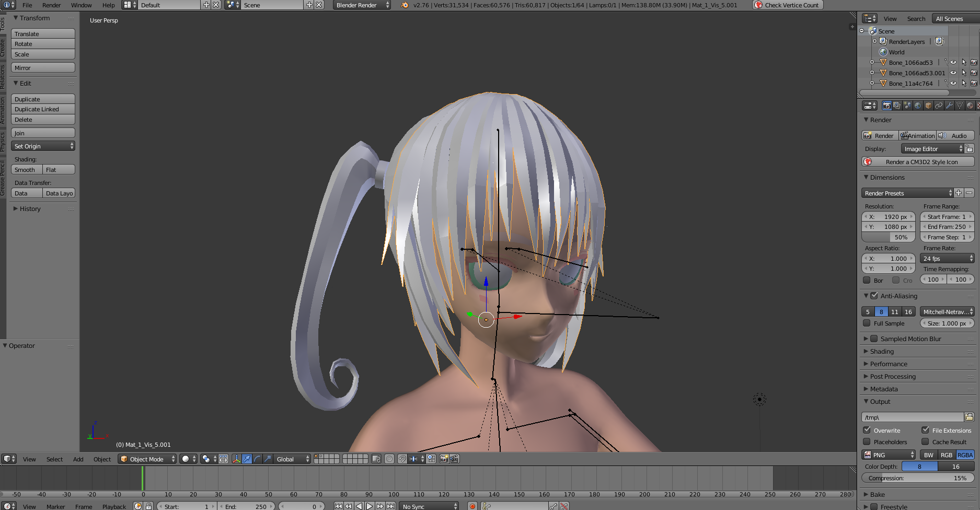Open the World properties tab (globe icon)
The width and height of the screenshot is (980, 510).
click(918, 106)
